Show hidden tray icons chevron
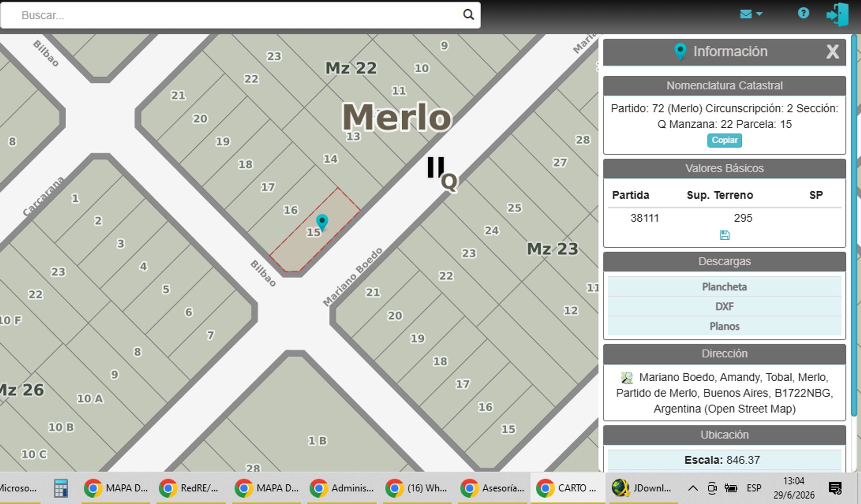Screen dimensions: 861x504 (x=693, y=488)
